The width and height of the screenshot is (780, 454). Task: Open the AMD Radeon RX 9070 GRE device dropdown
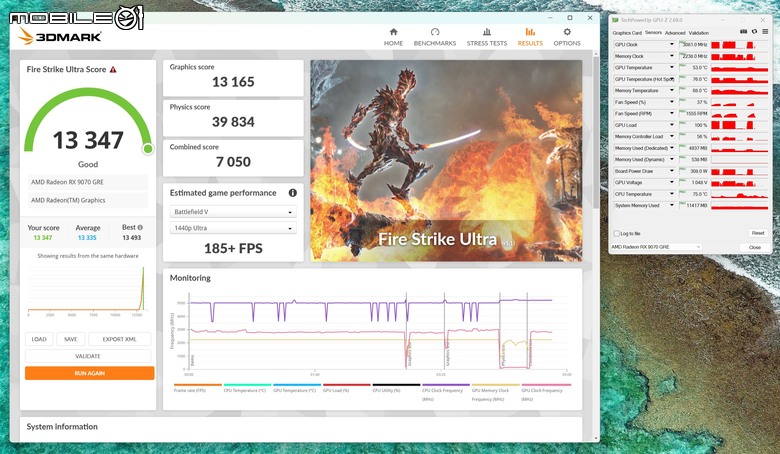pos(656,247)
